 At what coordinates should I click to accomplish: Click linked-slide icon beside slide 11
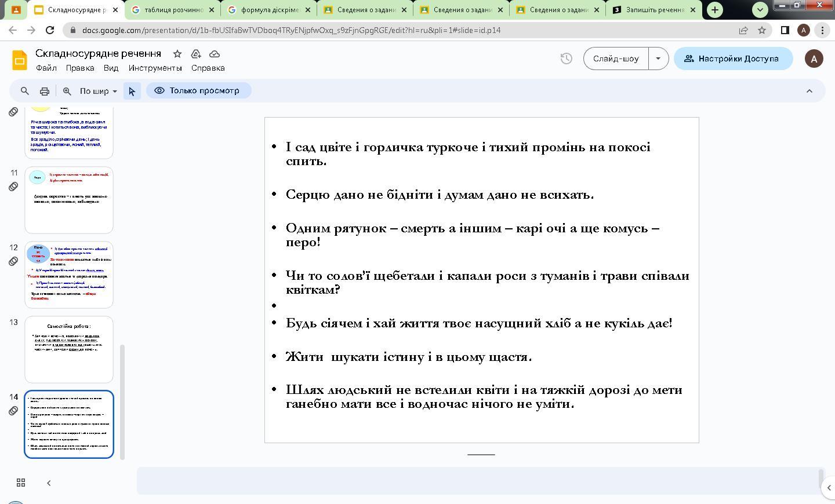[x=13, y=187]
